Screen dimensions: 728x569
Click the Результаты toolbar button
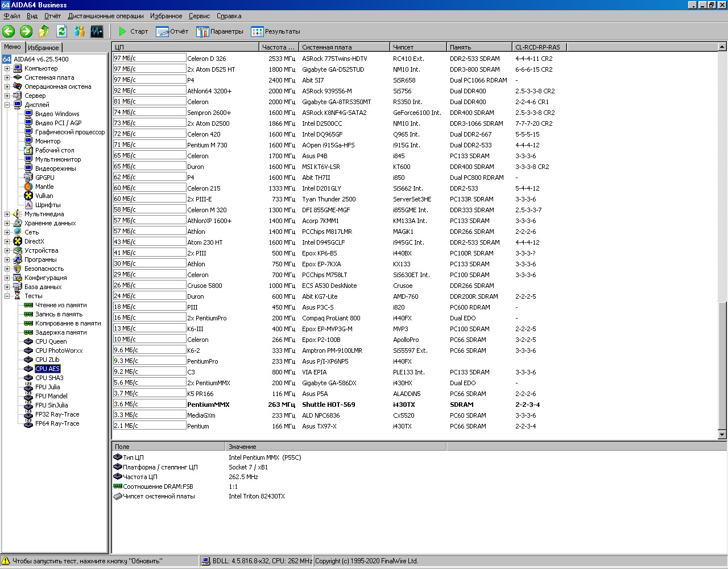click(275, 31)
